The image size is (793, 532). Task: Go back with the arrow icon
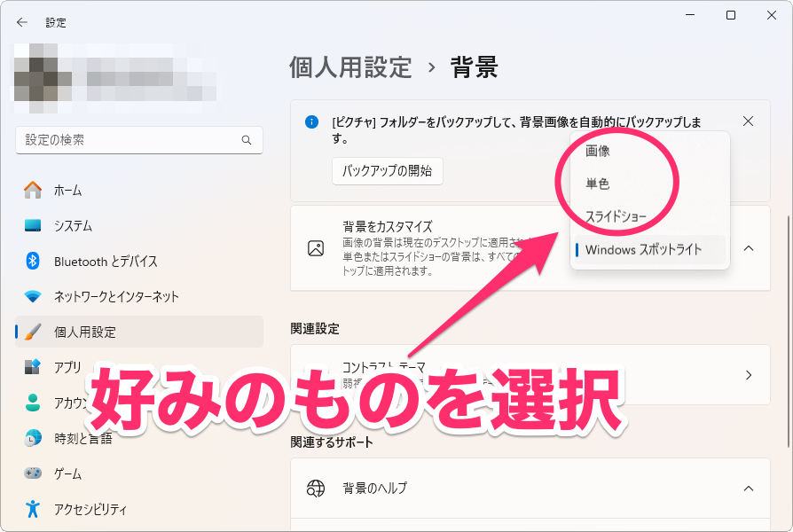point(22,22)
